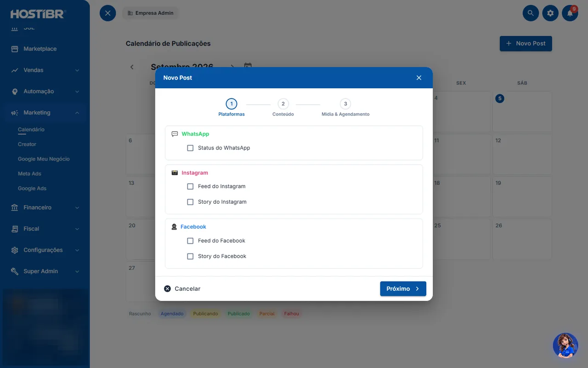
Task: Click the Novo Post button in the page header
Action: tap(526, 44)
